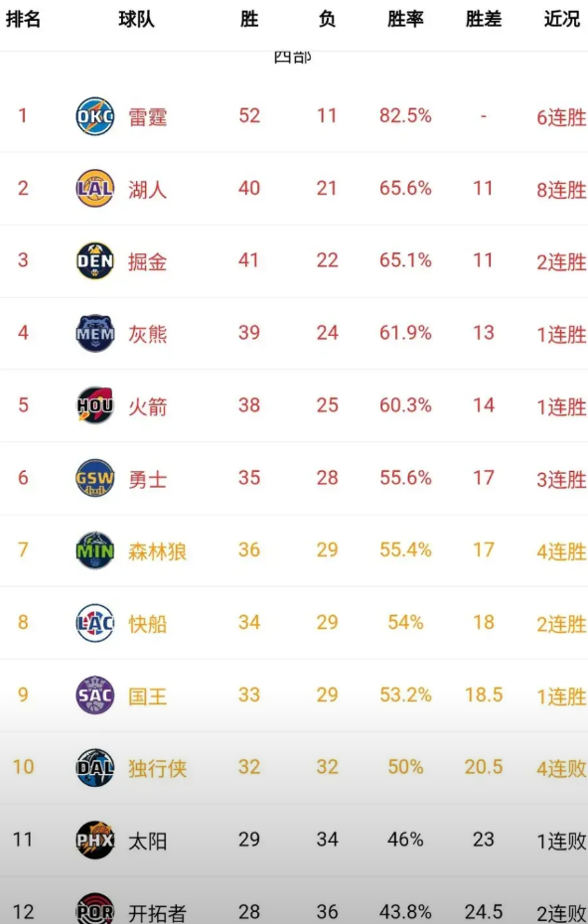Image resolution: width=588 pixels, height=924 pixels.
Task: Open 雷霆 team name link
Action: click(x=147, y=116)
